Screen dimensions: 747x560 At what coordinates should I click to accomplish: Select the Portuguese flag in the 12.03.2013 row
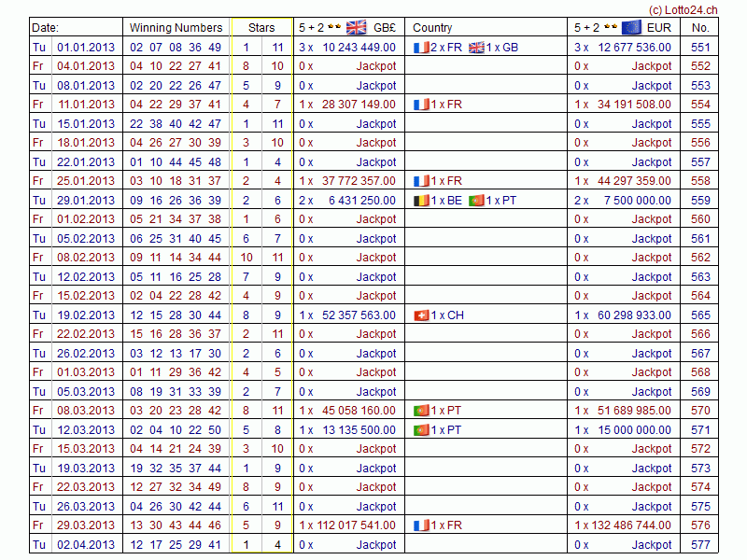coord(421,430)
